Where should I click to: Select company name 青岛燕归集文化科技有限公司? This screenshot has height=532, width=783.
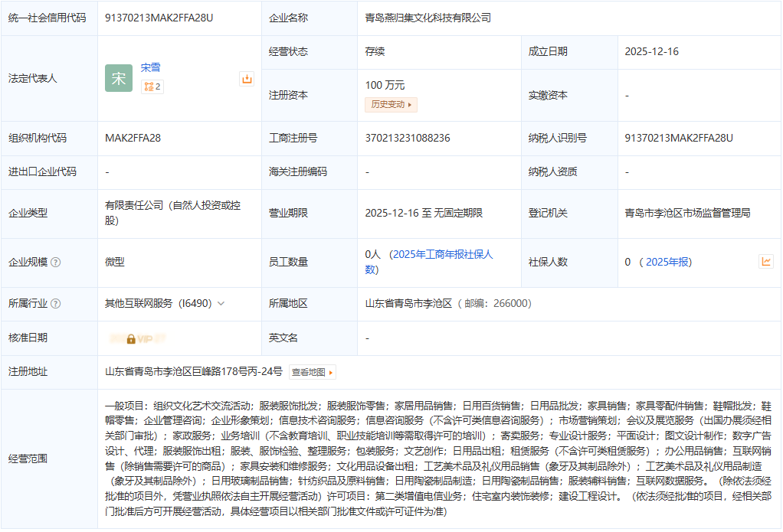pos(428,18)
